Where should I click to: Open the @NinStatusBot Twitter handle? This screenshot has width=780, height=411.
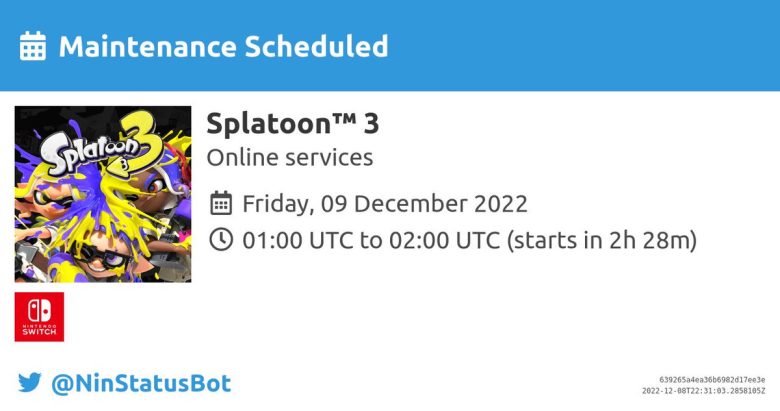[x=140, y=382]
